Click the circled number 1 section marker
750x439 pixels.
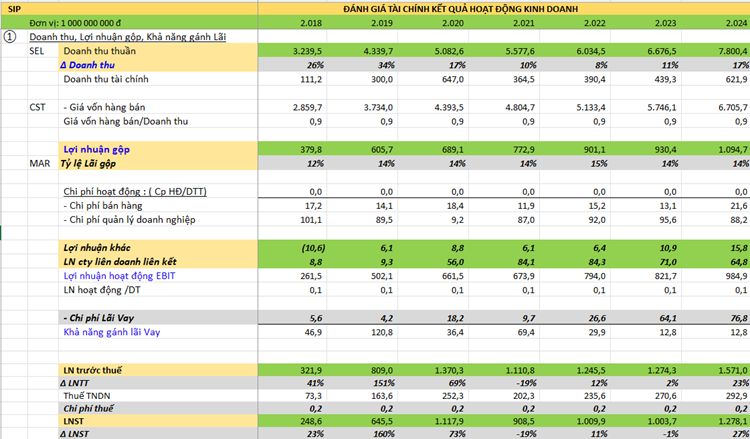click(x=10, y=37)
